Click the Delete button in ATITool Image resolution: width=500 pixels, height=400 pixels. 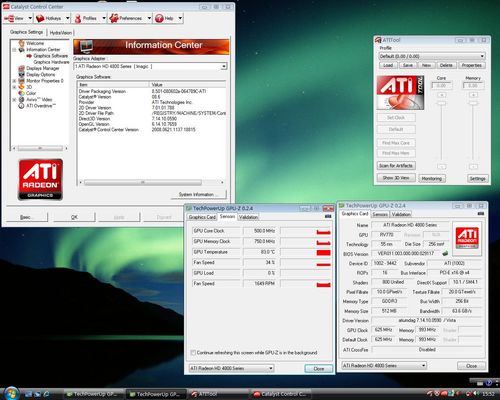[x=446, y=65]
